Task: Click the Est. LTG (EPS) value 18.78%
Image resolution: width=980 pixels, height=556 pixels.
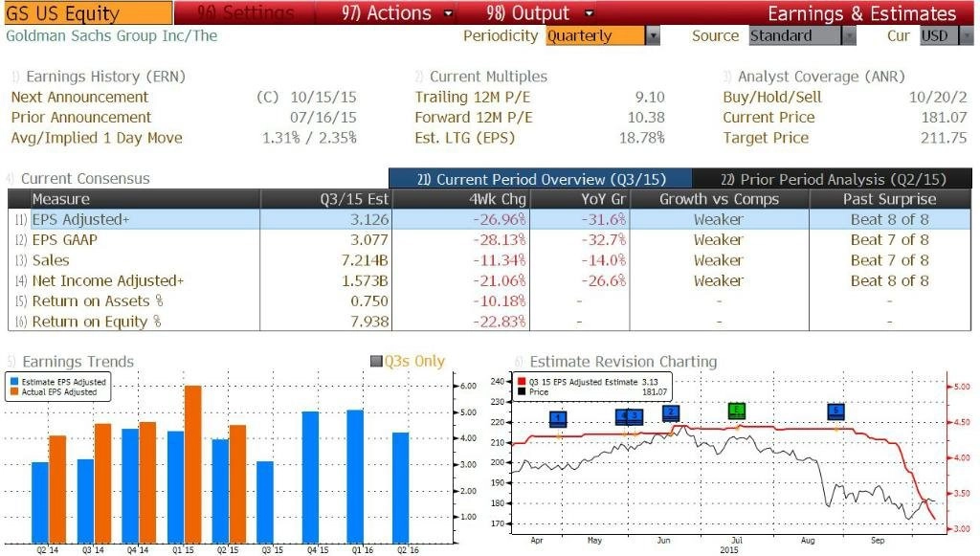Action: click(x=642, y=138)
